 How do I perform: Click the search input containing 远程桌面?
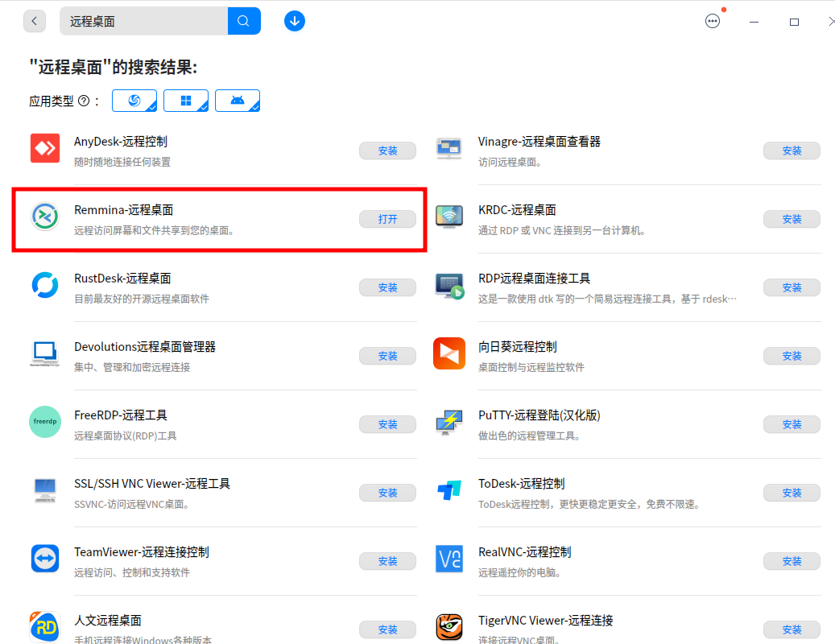143,20
